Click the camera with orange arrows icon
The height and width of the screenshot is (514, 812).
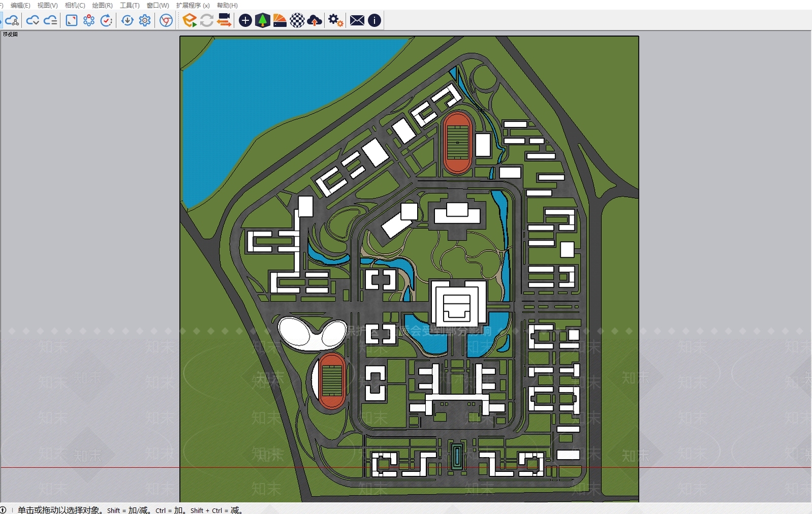(224, 20)
